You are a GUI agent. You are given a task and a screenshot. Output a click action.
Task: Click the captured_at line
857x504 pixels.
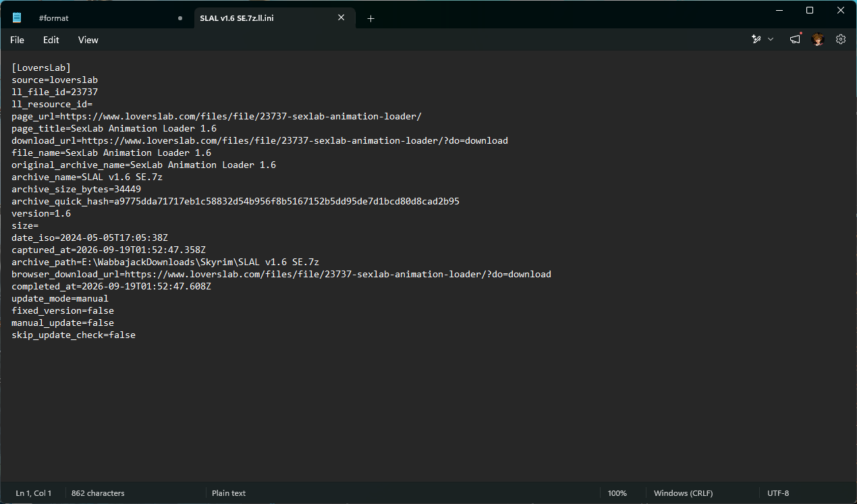(109, 250)
